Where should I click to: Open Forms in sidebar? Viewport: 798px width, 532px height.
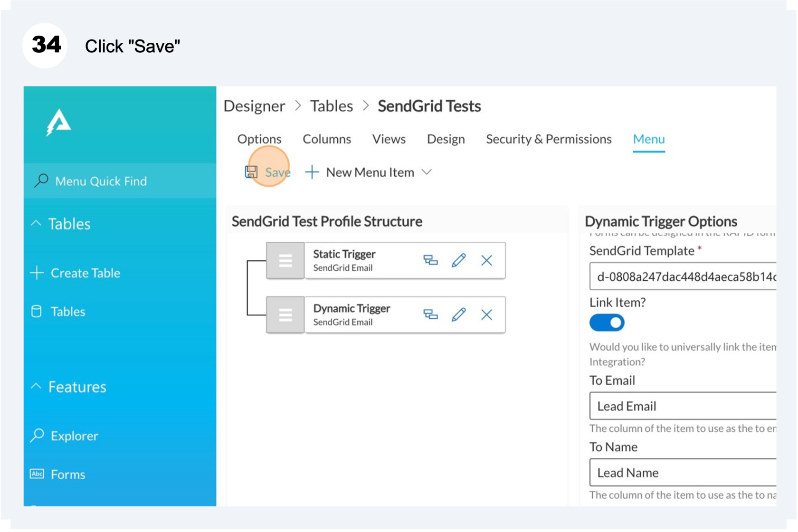(68, 475)
